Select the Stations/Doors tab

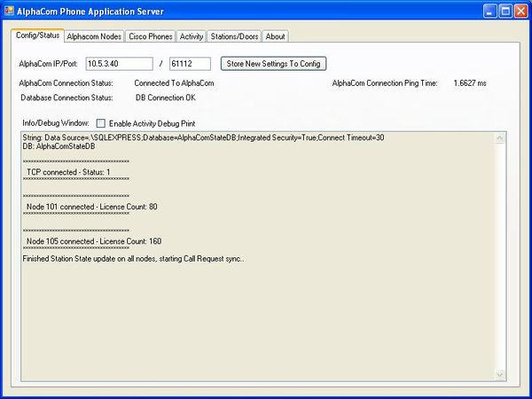pos(234,36)
